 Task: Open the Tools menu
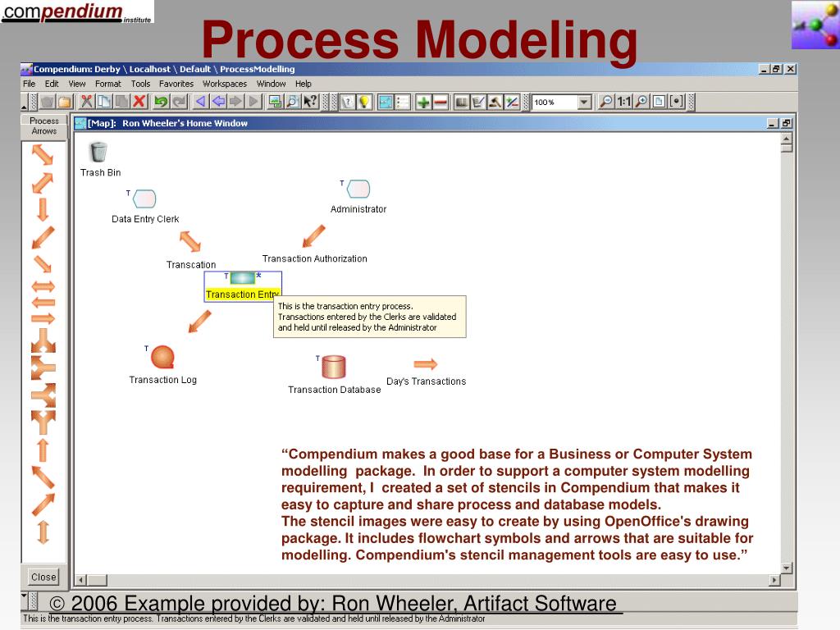pos(140,84)
